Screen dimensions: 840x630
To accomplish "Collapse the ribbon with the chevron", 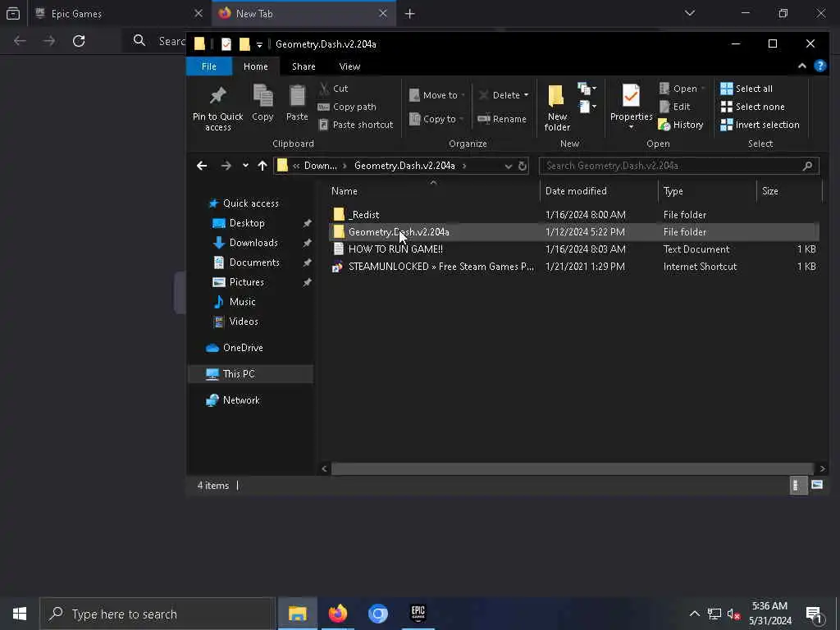I will click(x=802, y=66).
